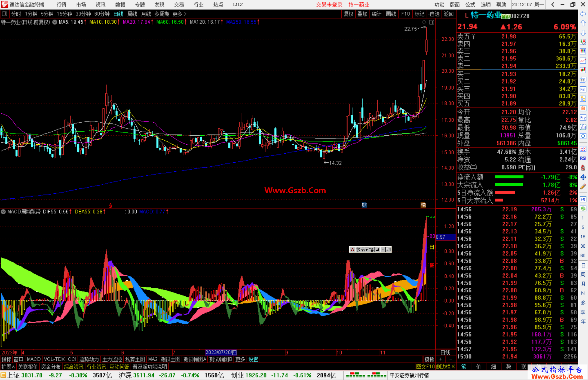
Task: Expand the 扩展 panel
Action: (x=8, y=367)
